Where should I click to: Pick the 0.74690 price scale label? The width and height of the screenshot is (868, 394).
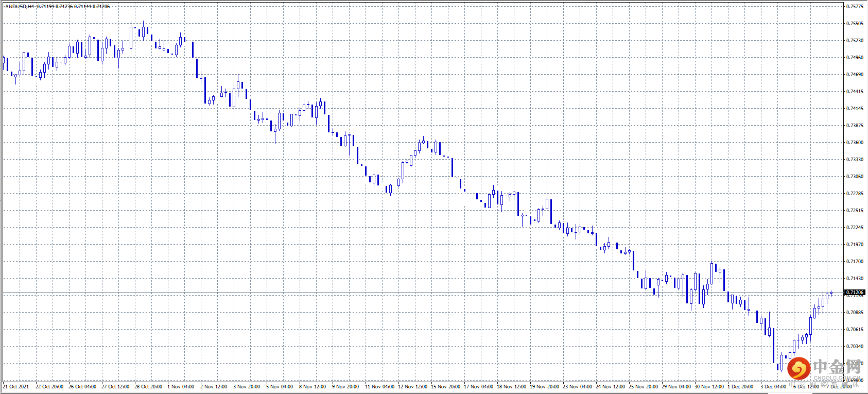tap(855, 75)
